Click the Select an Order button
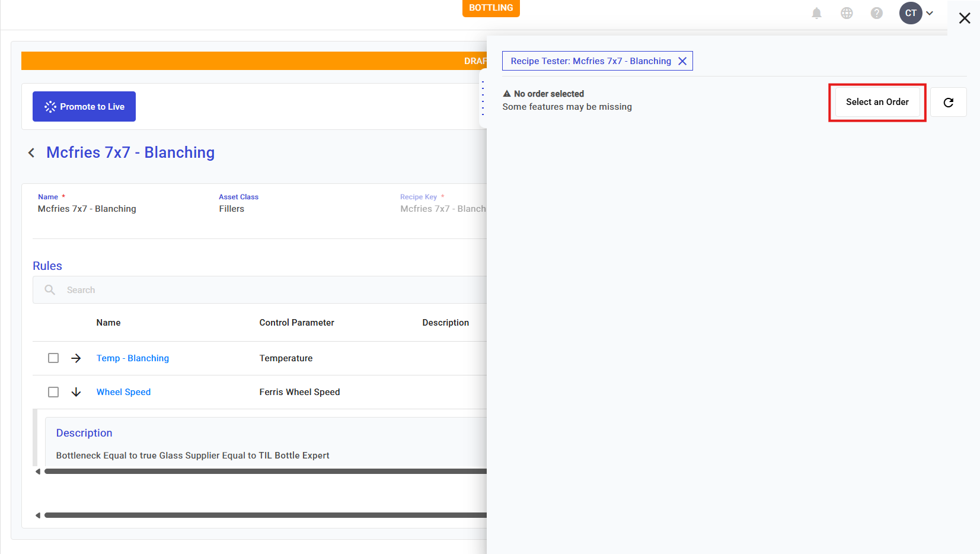The width and height of the screenshot is (980, 554). tap(877, 102)
